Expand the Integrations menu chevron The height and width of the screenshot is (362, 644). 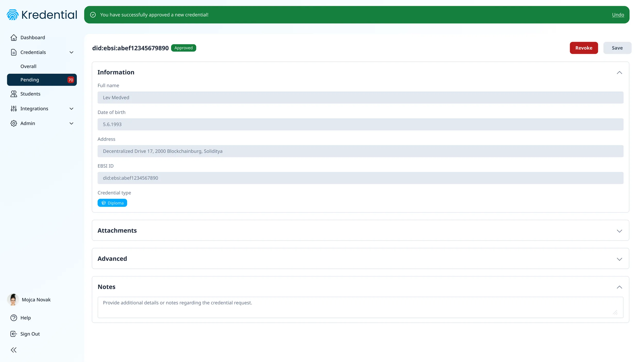click(71, 109)
